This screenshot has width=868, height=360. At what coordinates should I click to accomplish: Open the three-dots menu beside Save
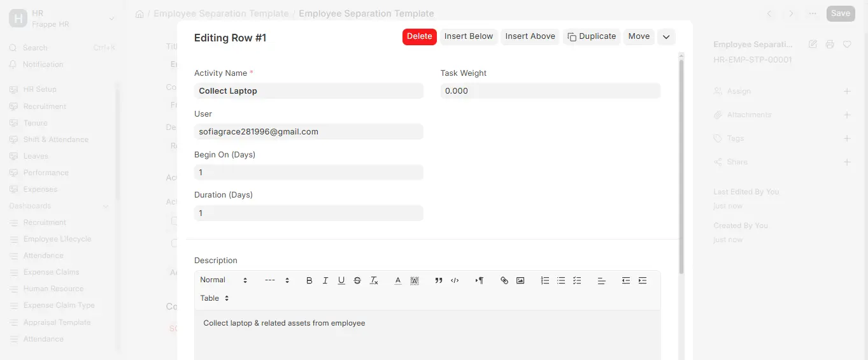tap(813, 13)
